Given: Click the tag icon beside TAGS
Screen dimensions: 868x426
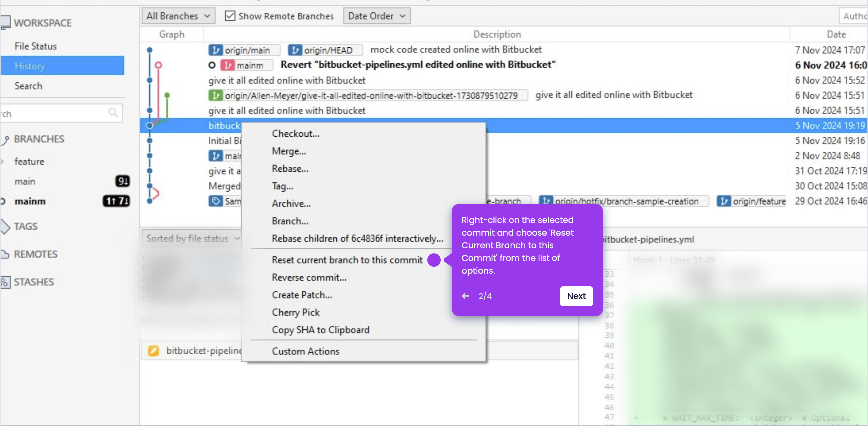Looking at the screenshot, I should point(5,226).
